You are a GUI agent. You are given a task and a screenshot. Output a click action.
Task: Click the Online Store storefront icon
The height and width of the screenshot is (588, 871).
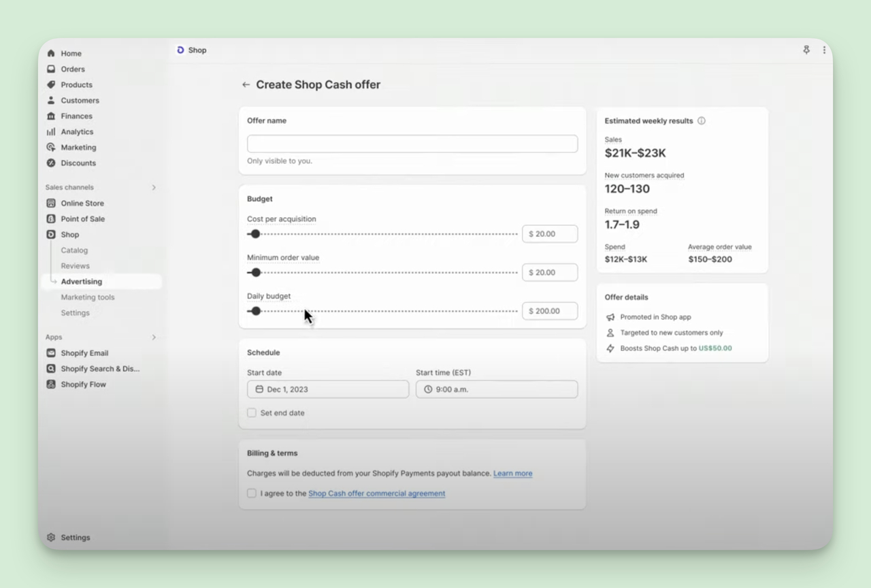coord(51,203)
